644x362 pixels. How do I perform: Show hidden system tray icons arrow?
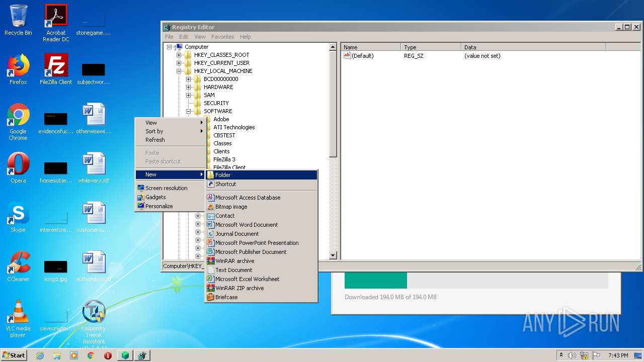coord(561,355)
